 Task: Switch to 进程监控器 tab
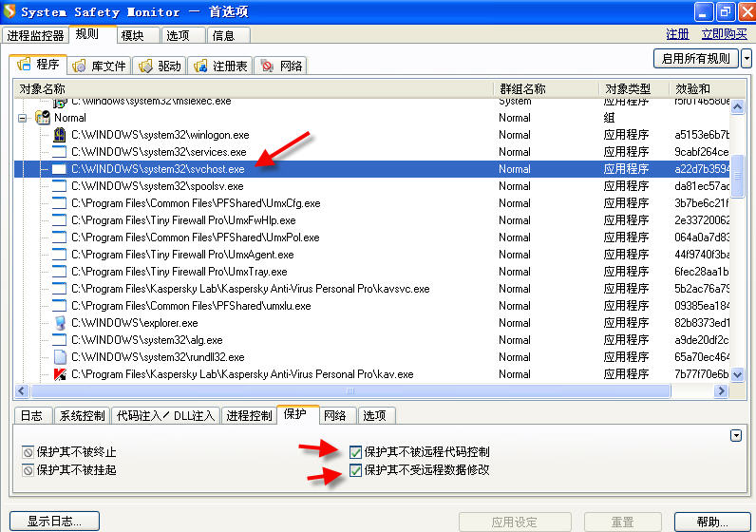click(x=35, y=35)
